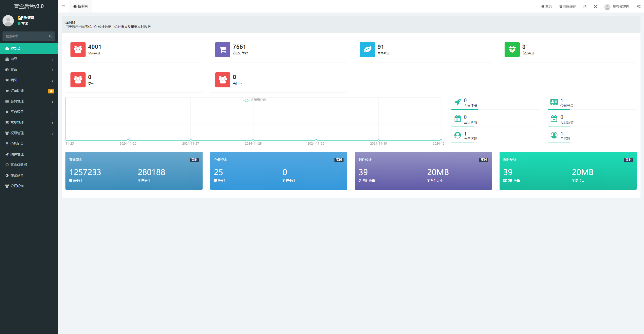Viewport: 644px width, 334px height.
Task: Click the 盲盒数量 green dropbox icon
Action: 512,50
